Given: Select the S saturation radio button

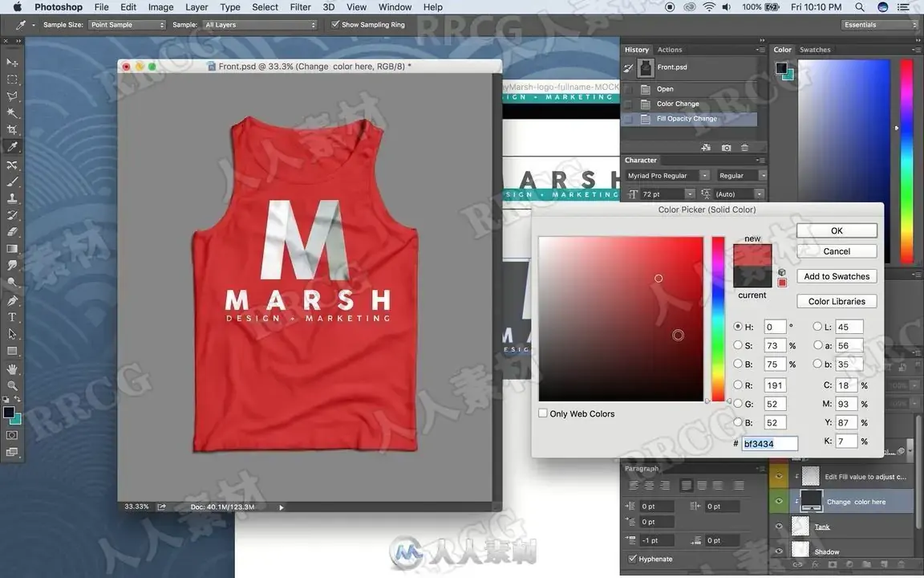Looking at the screenshot, I should click(738, 345).
